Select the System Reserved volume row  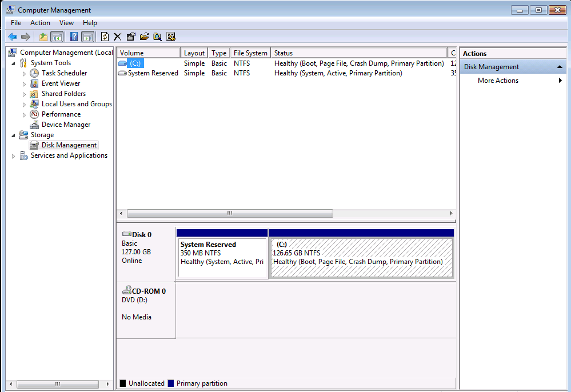286,73
